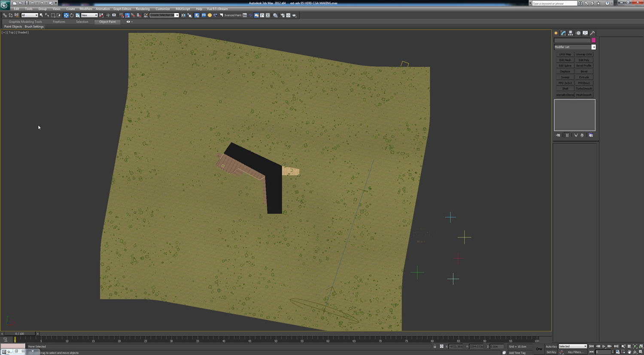The image size is (644, 355).
Task: Open the Selected key target dropdown
Action: pos(572,346)
